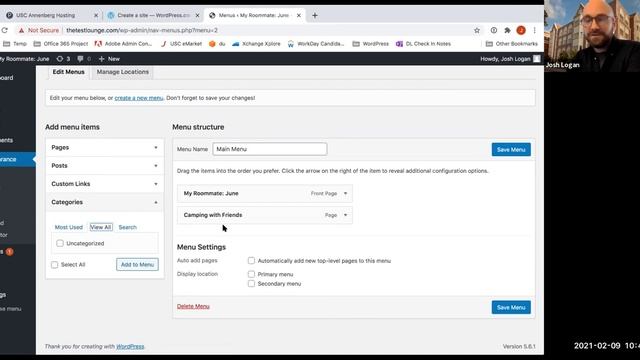Image resolution: width=640 pixels, height=360 pixels.
Task: Open the Xchange Xplore bookmark
Action: 256,44
